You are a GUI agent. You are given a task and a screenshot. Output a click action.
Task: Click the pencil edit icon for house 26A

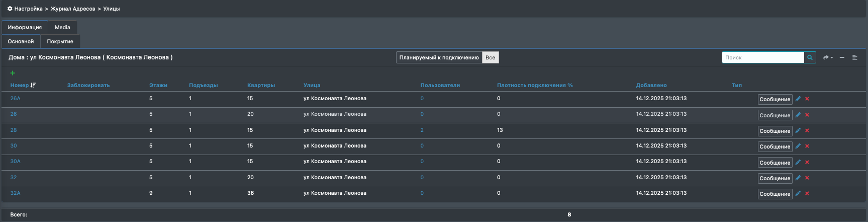click(798, 99)
